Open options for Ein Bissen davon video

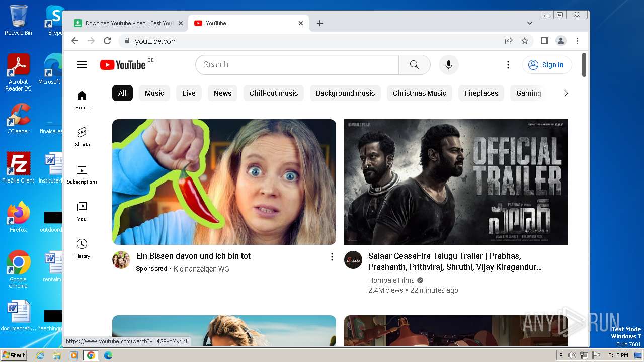coord(332,257)
